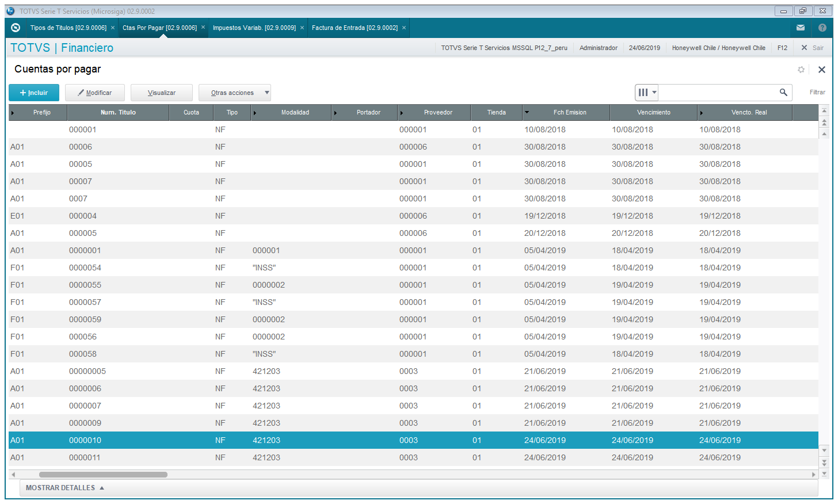Open the Otras acciones dropdown arrow
838x504 pixels.
tap(267, 93)
